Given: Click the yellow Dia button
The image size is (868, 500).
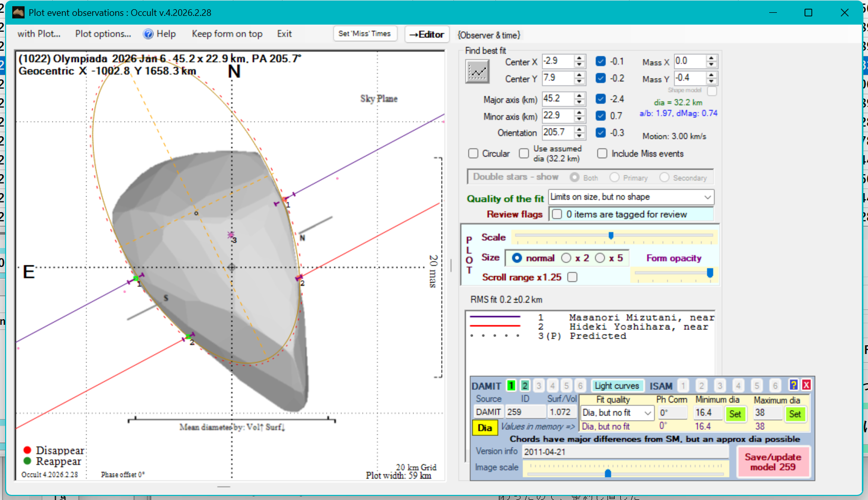Looking at the screenshot, I should coord(484,428).
